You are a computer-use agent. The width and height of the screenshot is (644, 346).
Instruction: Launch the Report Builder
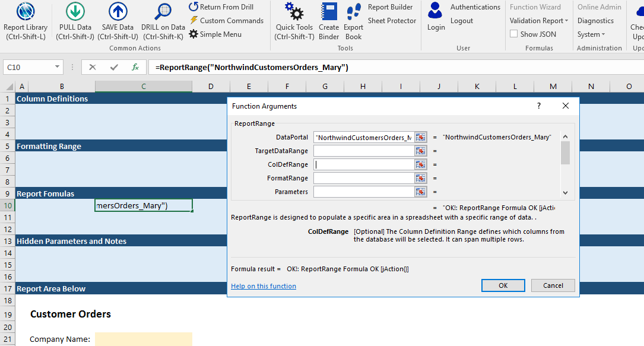click(390, 7)
